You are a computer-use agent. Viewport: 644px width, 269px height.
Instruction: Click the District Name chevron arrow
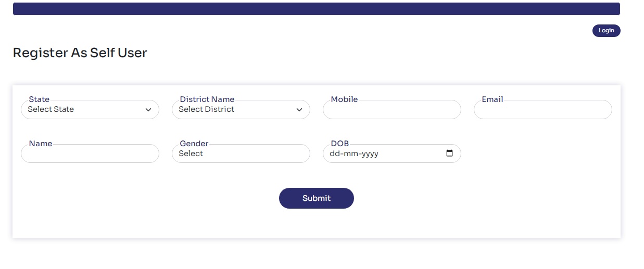[x=299, y=110]
